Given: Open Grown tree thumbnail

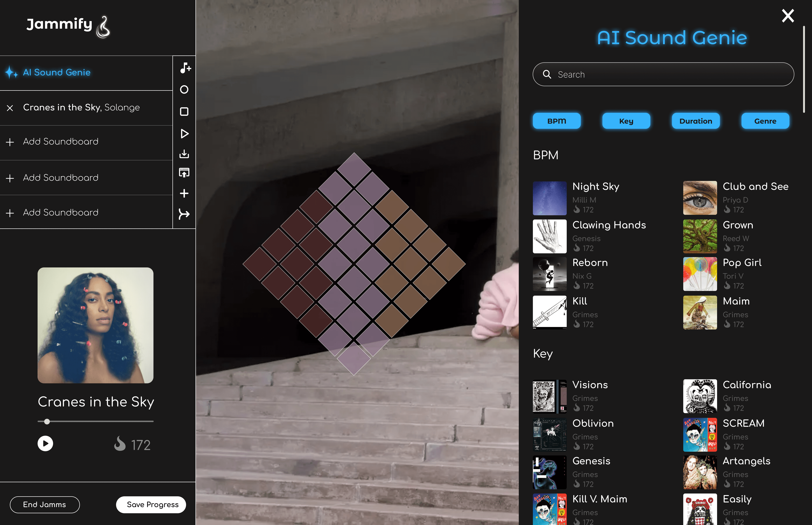Looking at the screenshot, I should [700, 236].
